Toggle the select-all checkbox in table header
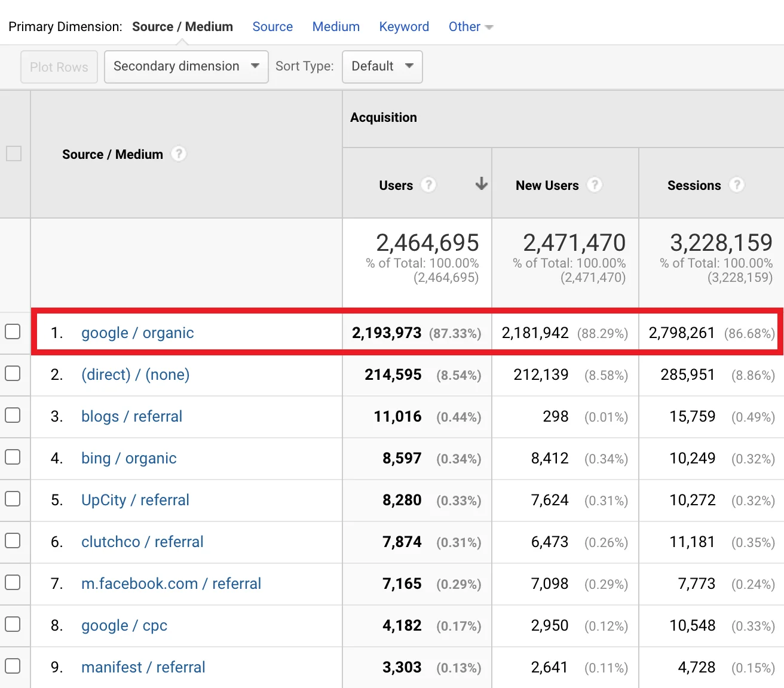The width and height of the screenshot is (784, 688). tap(14, 153)
